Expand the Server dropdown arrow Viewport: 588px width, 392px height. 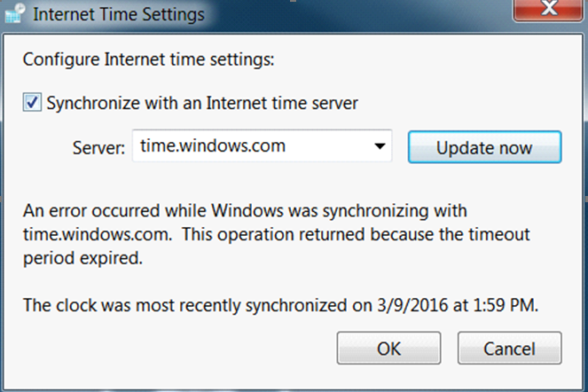(380, 146)
